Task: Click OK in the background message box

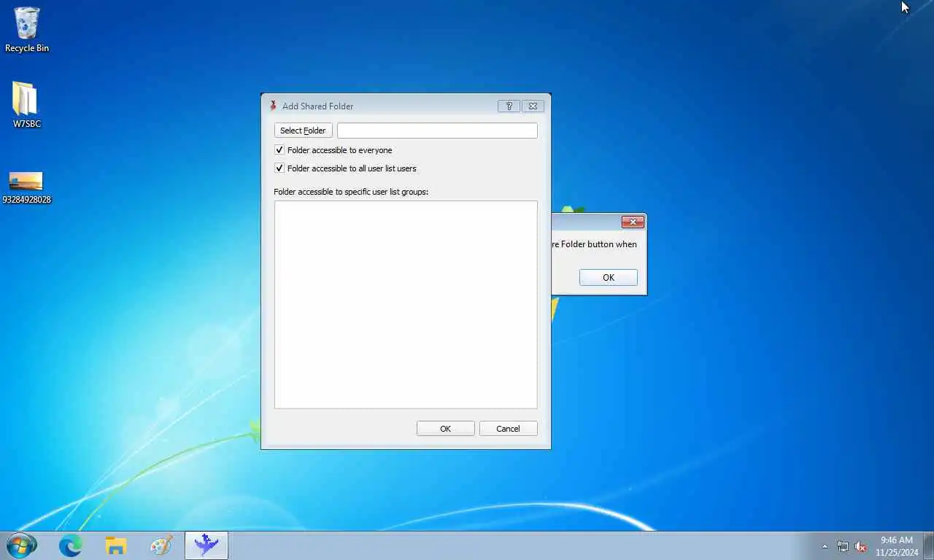Action: coord(609,278)
